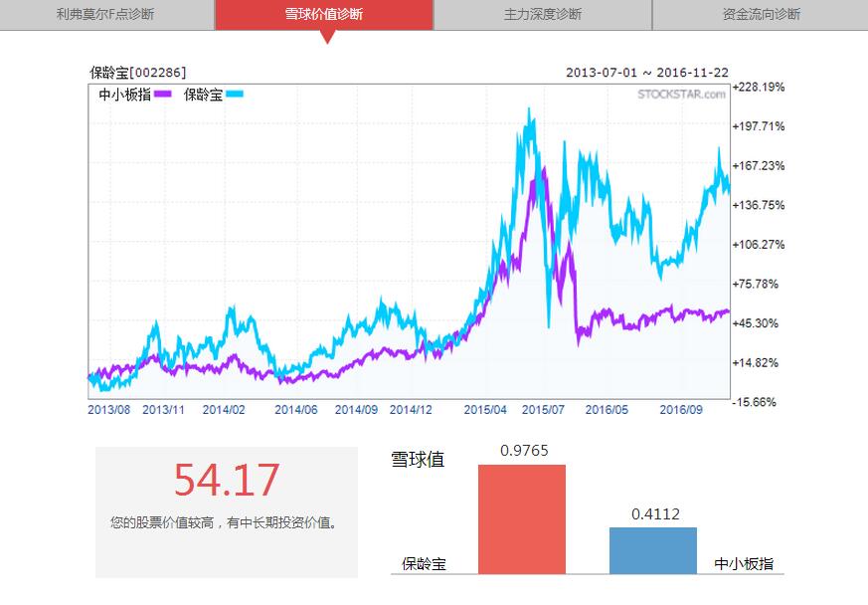Click the 雪球值 heading
868x605 pixels.
pyautogui.click(x=418, y=460)
